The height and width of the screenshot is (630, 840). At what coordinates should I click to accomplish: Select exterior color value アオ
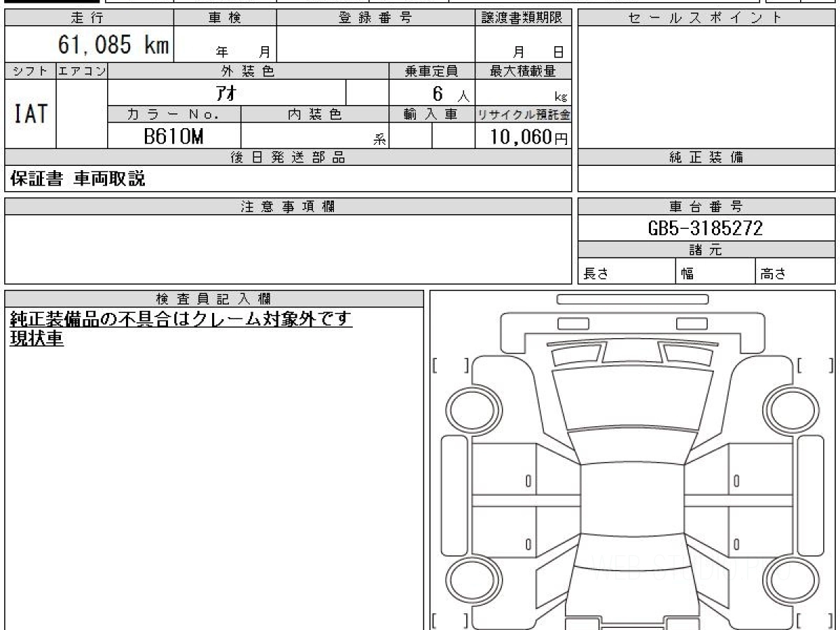coord(227,92)
